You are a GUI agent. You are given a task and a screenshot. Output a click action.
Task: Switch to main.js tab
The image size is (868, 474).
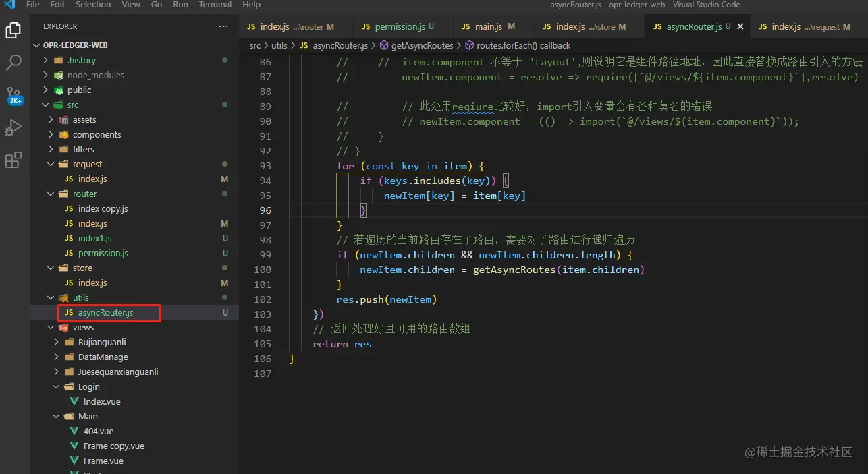[x=494, y=27]
